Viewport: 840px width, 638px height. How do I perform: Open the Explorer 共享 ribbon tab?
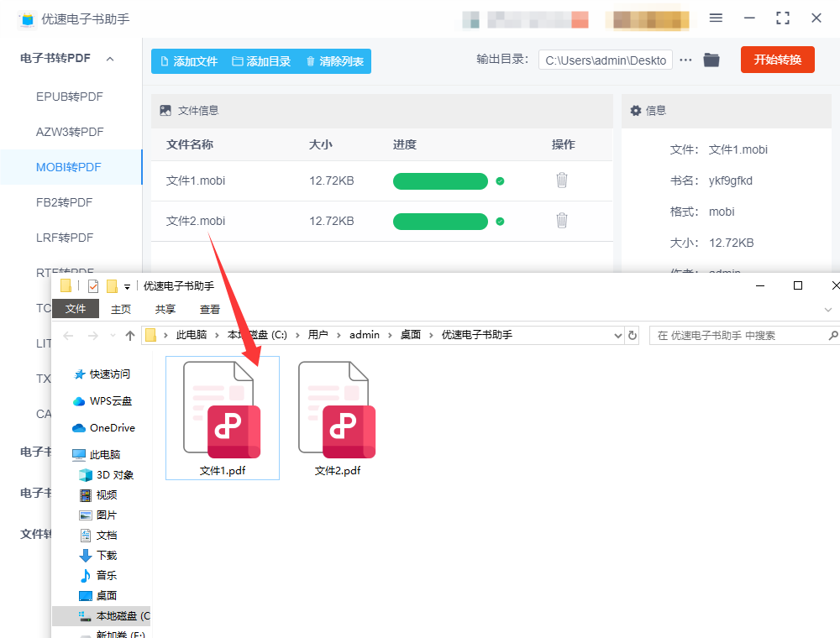[x=165, y=310]
